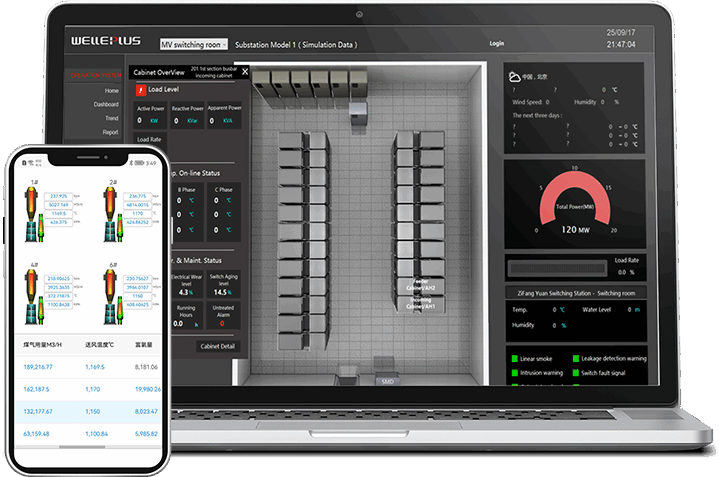The height and width of the screenshot is (477, 719).
Task: Click the Intrusion warning green indicator
Action: point(514,372)
